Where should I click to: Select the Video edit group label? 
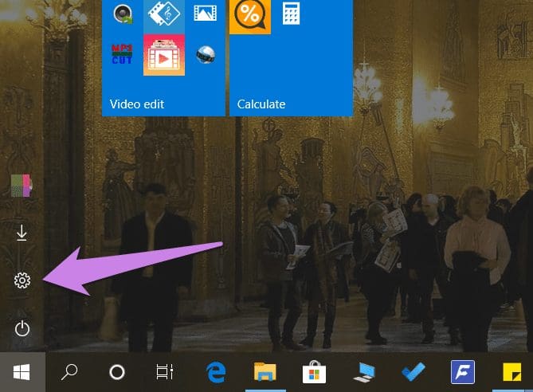pyautogui.click(x=137, y=104)
